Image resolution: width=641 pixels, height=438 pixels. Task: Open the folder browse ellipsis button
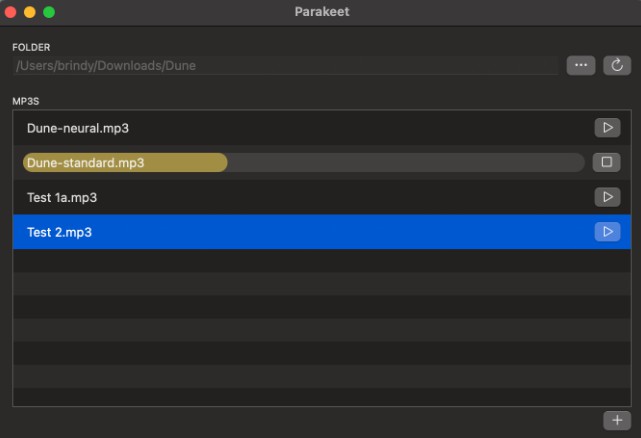pos(580,66)
